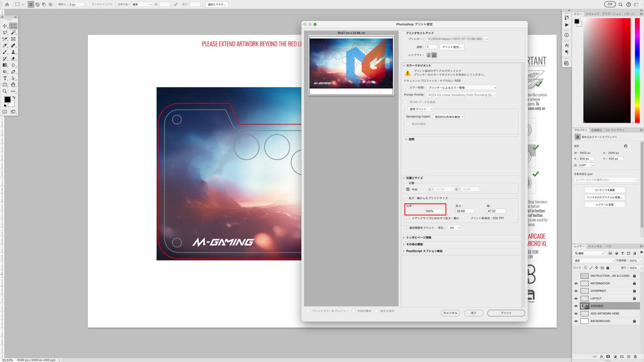This screenshot has height=362, width=644.
Task: Switch to the チャンネル tab
Action: [x=595, y=246]
